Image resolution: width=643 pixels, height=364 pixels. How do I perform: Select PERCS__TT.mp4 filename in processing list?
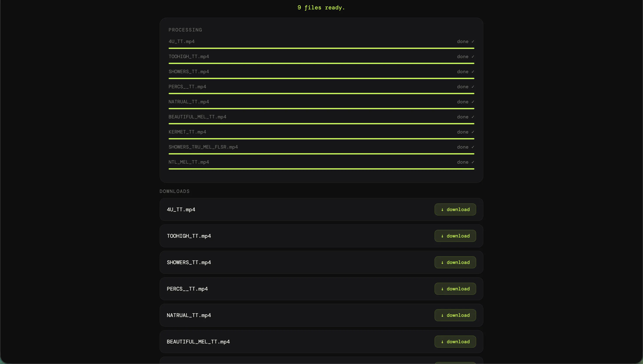coord(187,87)
